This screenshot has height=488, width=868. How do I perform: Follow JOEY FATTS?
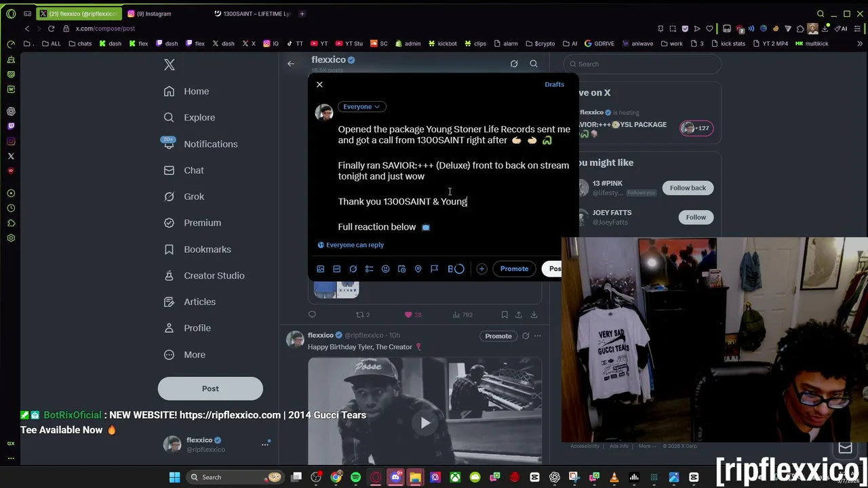[x=696, y=217]
